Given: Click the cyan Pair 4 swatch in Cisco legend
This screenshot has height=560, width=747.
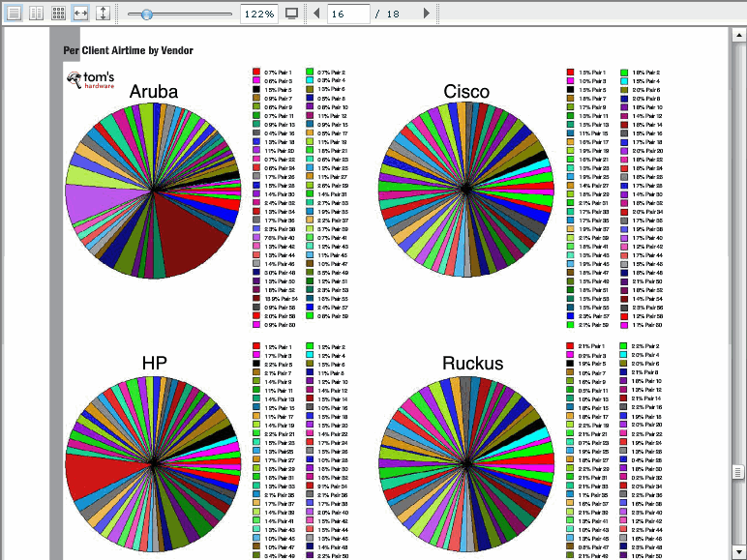Looking at the screenshot, I should pos(624,81).
